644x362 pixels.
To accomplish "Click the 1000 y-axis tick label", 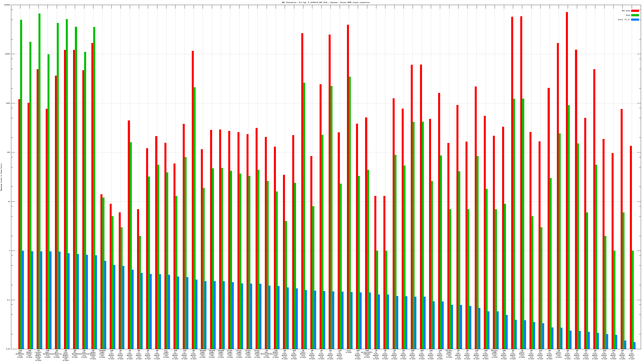I will pos(8,103).
